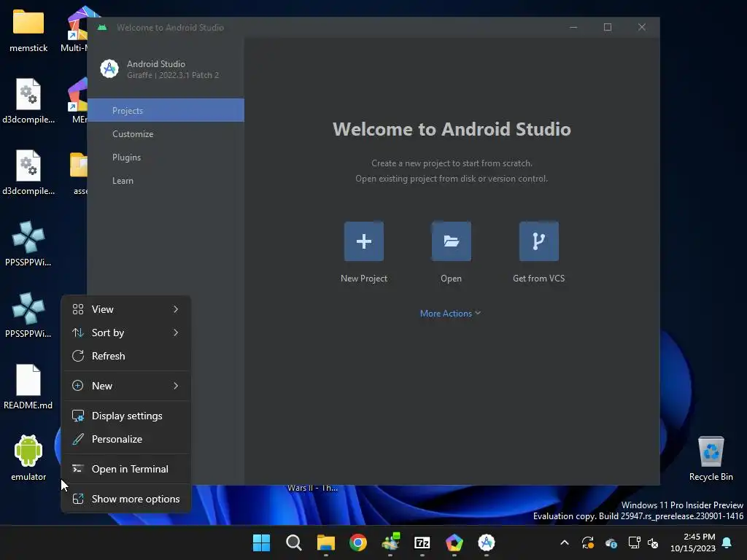747x560 pixels.
Task: Open the Learn tab
Action: click(166, 181)
